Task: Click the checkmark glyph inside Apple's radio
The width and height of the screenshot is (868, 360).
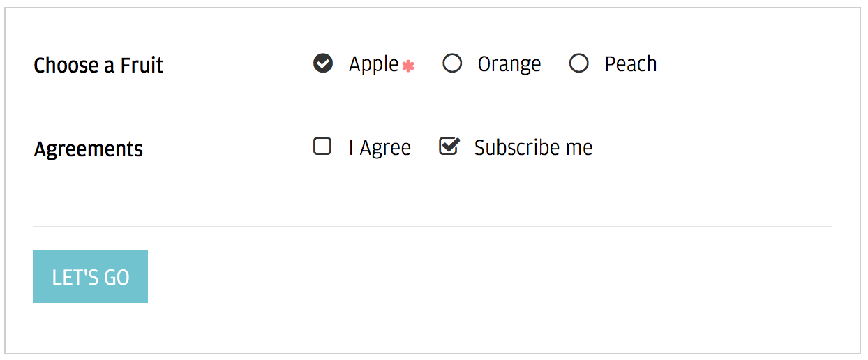Action: pos(322,63)
